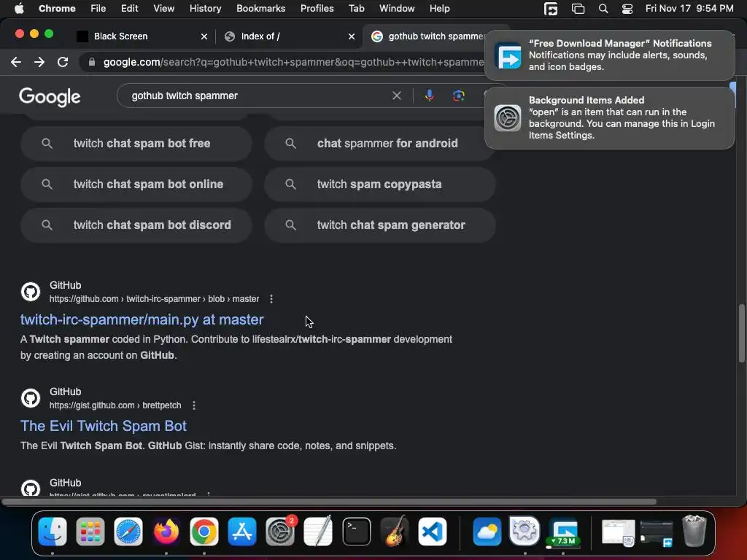Open the Trash in the Dock
The height and width of the screenshot is (560, 747).
point(694,532)
